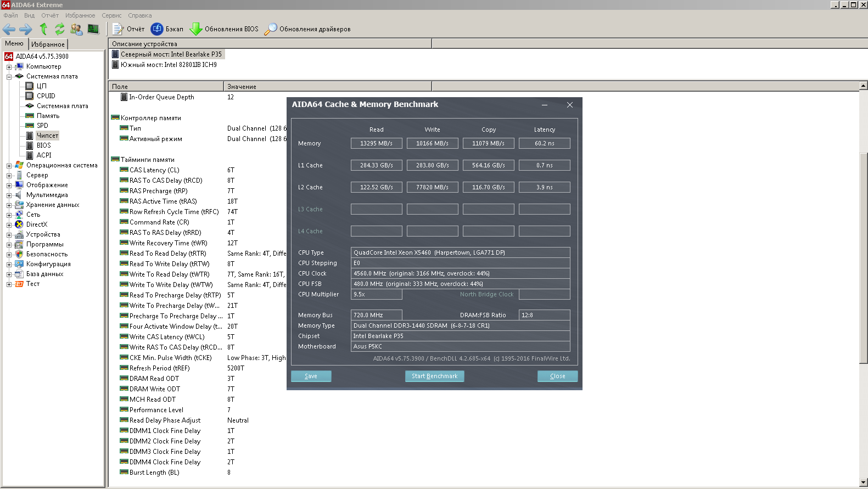Image resolution: width=868 pixels, height=489 pixels.
Task: Click the blue Back arrow in the toolbar
Action: [x=9, y=29]
